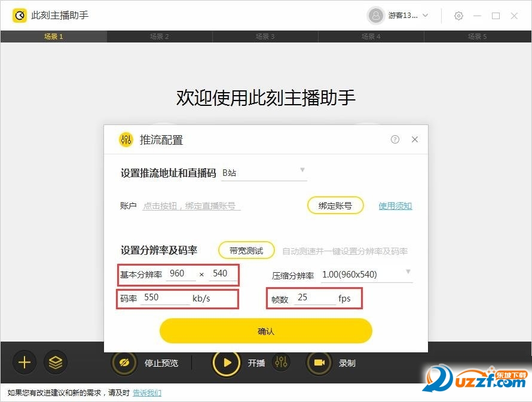Open the 告诉我们 feedback link
This screenshot has height=402, width=532.
pos(147,393)
